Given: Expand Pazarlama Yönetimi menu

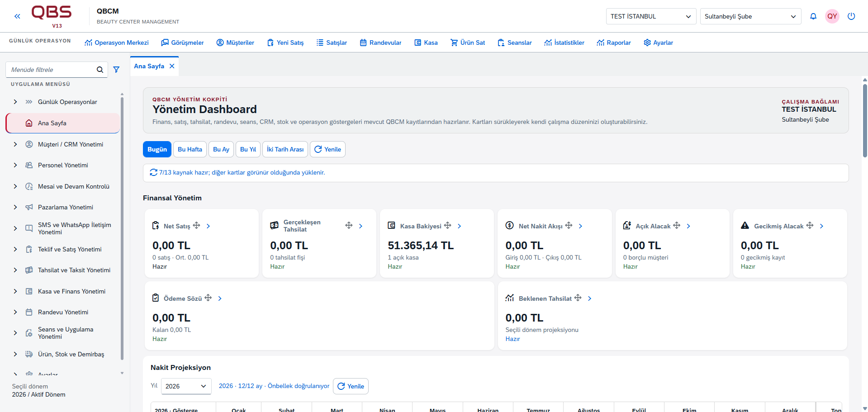Looking at the screenshot, I should pos(15,207).
